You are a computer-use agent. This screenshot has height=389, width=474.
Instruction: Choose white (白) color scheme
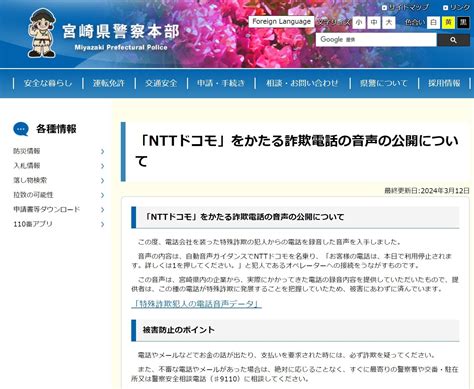pyautogui.click(x=433, y=22)
